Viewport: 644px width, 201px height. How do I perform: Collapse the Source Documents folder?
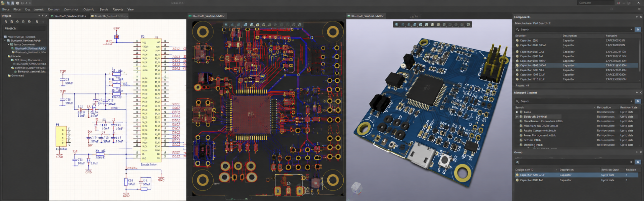coord(8,44)
